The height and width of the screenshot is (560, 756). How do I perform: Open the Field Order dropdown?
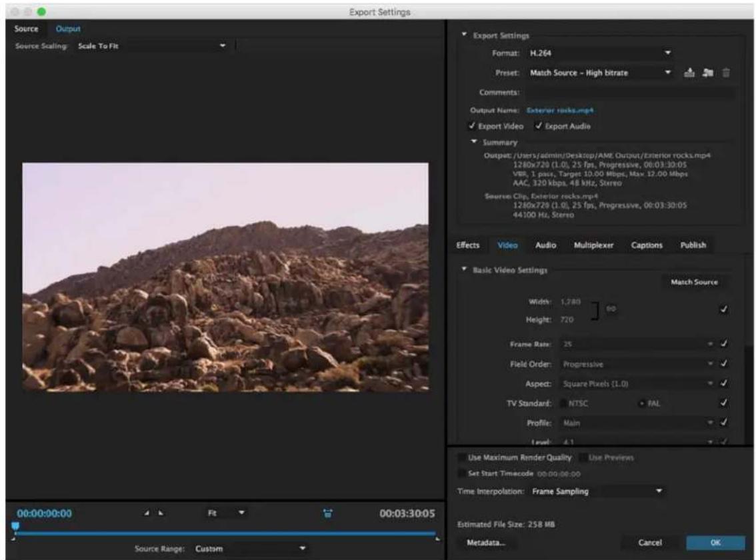click(637, 364)
